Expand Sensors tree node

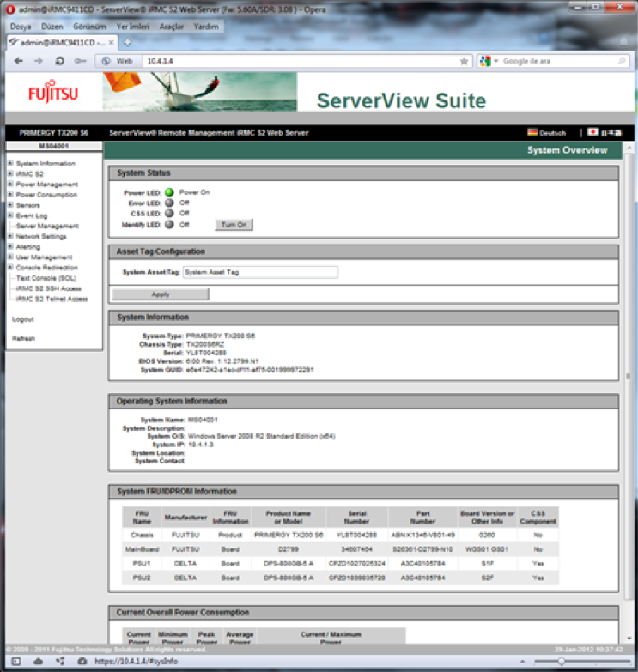pyautogui.click(x=10, y=205)
